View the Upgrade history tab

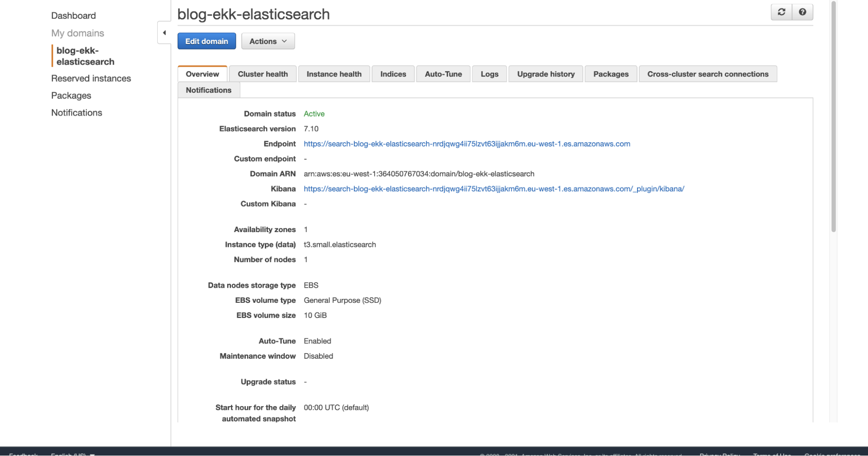[x=545, y=74]
